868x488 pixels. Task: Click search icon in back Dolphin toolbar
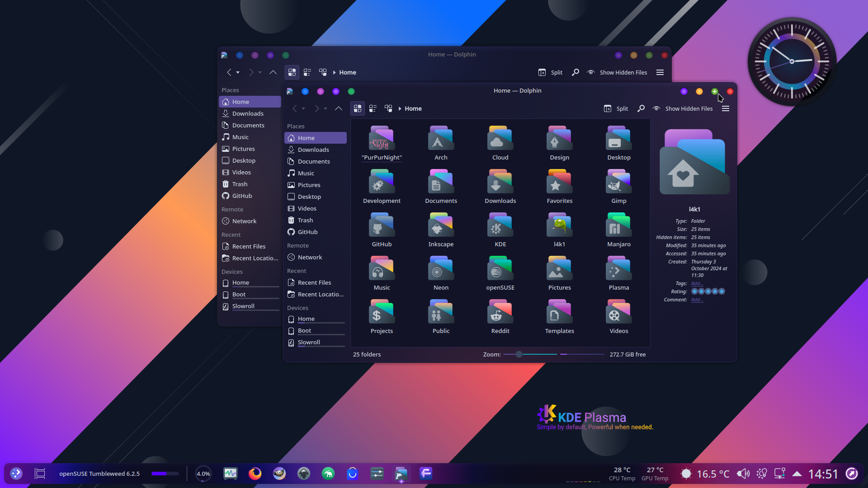pyautogui.click(x=575, y=72)
